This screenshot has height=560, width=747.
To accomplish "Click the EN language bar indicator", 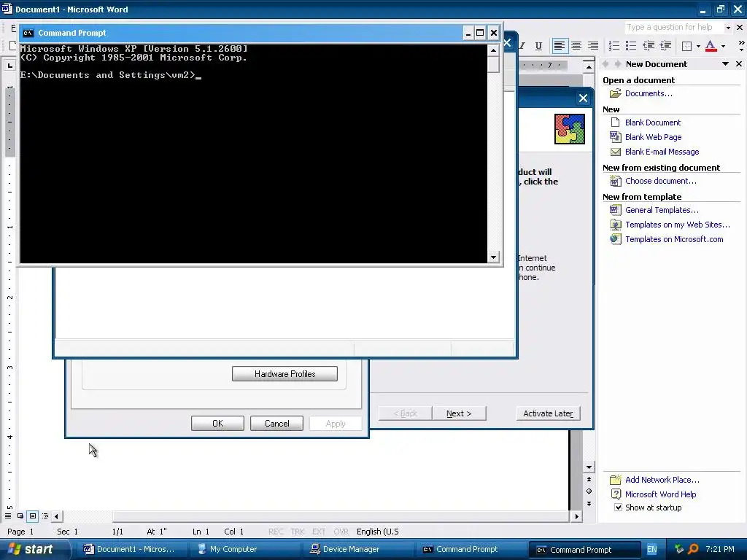I will (x=651, y=549).
